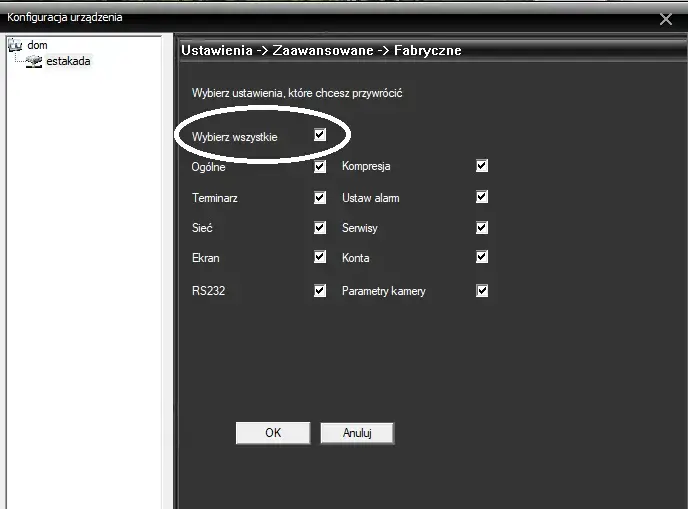Screen dimensions: 688x509
Task: Click the Ustawienia -> Zaawansowane -> Fabryczne heading
Action: [x=321, y=50]
